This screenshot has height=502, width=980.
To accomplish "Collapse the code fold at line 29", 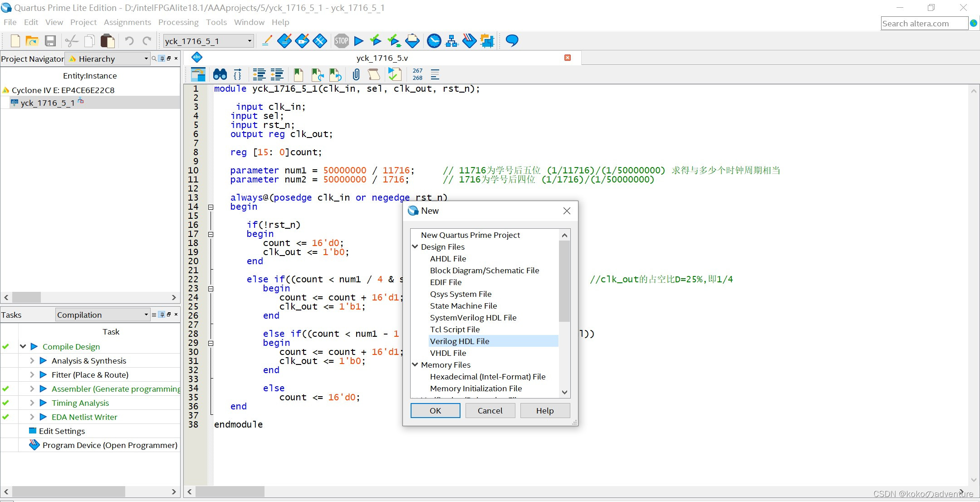I will click(211, 343).
